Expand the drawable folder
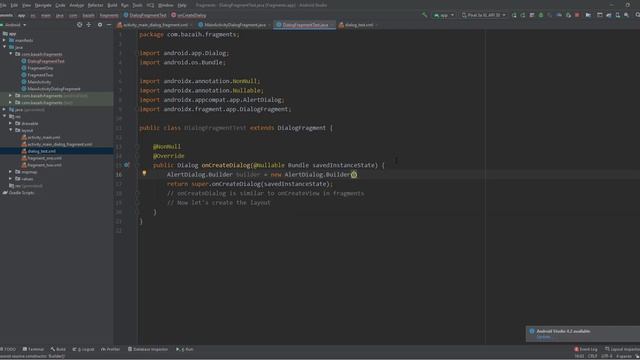 click(11, 123)
